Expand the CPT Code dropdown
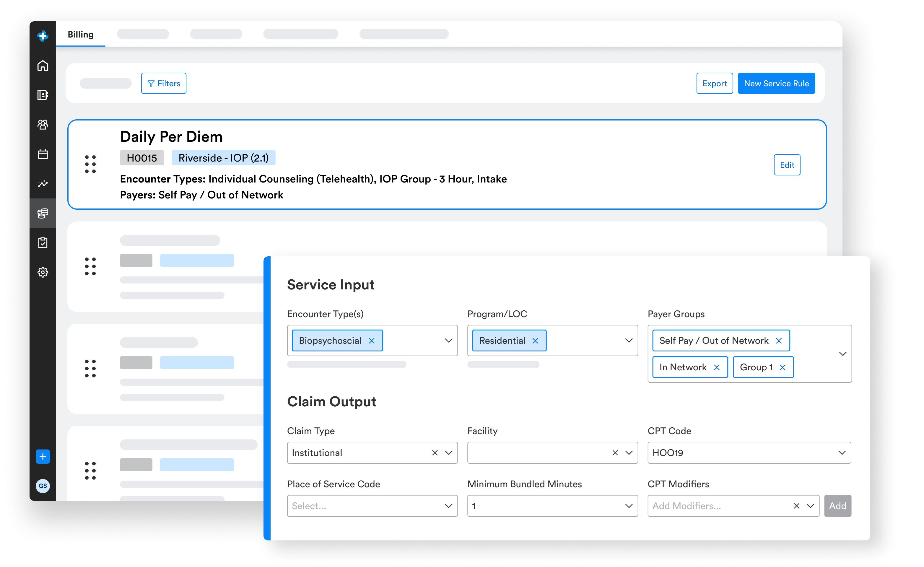Image resolution: width=924 pixels, height=567 pixels. tap(842, 453)
